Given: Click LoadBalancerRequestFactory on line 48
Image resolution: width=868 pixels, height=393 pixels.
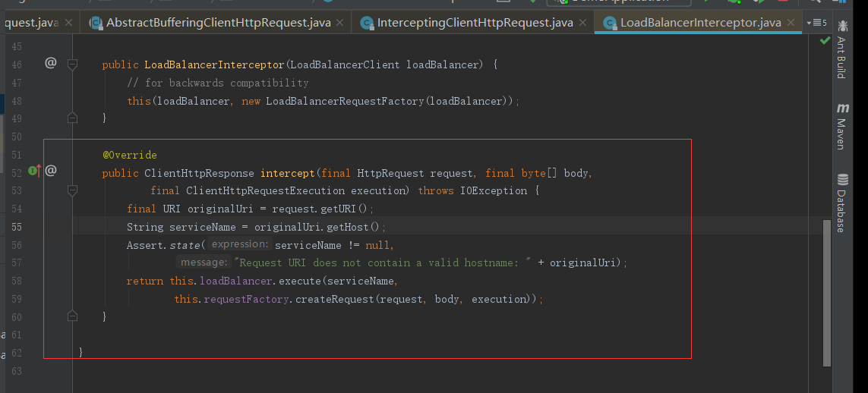Looking at the screenshot, I should coord(346,101).
